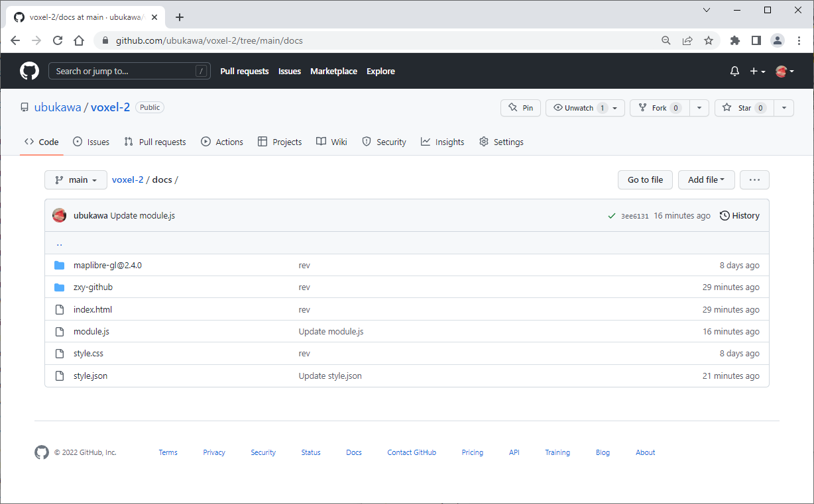Open the Actions tab
This screenshot has width=814, height=504.
tap(222, 142)
